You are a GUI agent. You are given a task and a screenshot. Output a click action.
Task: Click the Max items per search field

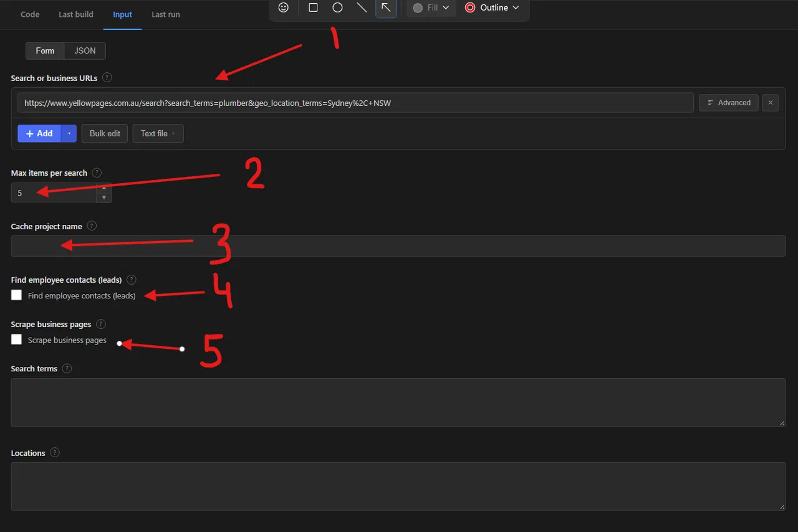tap(54, 193)
